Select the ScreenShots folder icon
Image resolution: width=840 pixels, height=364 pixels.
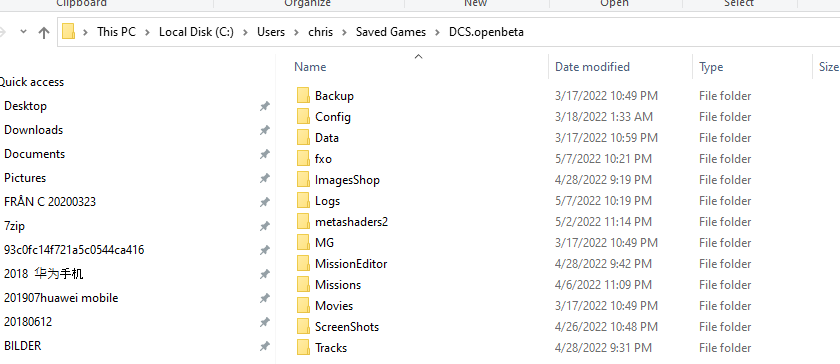pos(303,326)
